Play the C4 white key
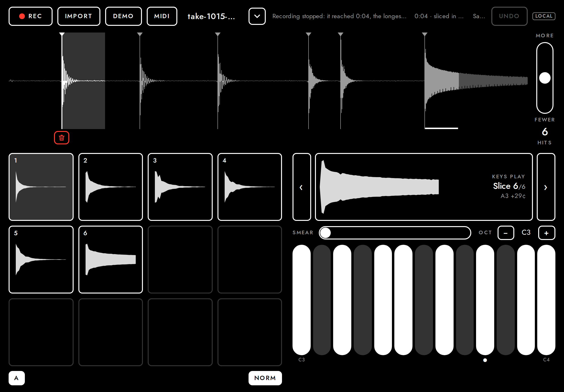 (546, 300)
